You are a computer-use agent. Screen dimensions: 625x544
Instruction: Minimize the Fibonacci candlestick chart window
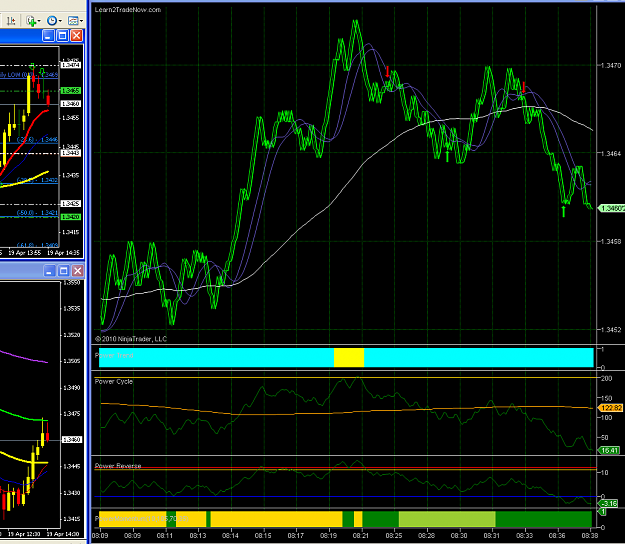click(48, 36)
